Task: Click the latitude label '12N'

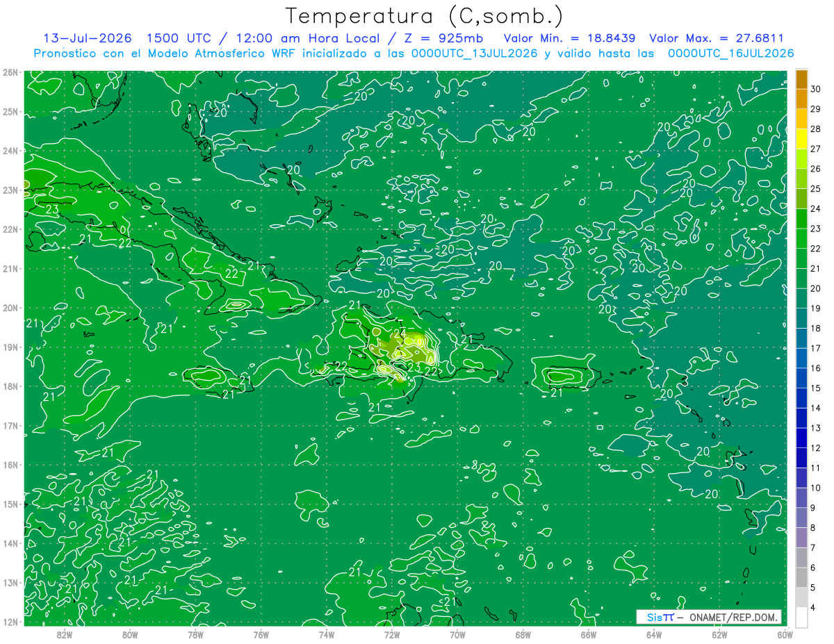Action: point(10,622)
